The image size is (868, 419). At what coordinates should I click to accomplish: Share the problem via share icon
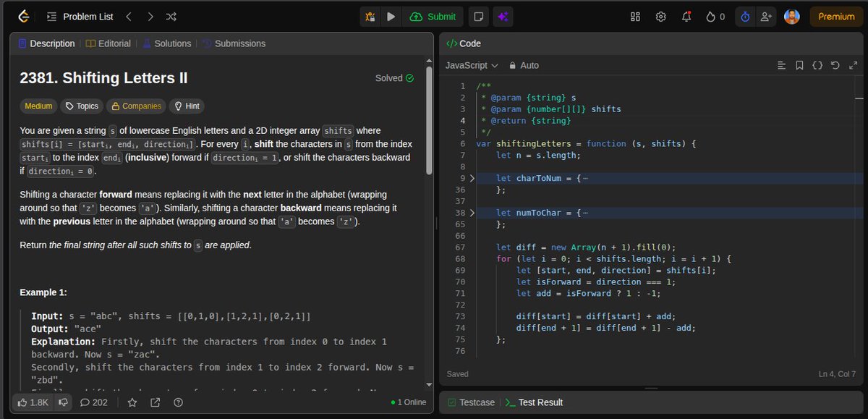coord(155,402)
